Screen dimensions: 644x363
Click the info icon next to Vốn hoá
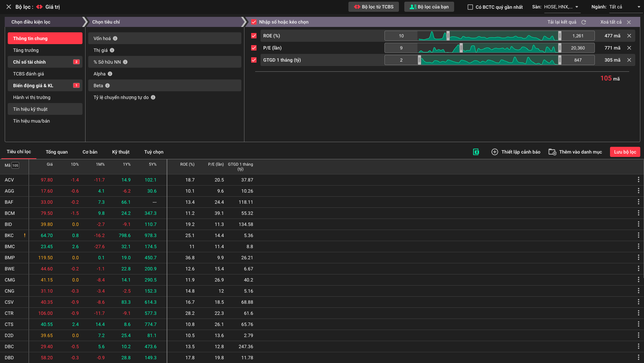point(115,38)
